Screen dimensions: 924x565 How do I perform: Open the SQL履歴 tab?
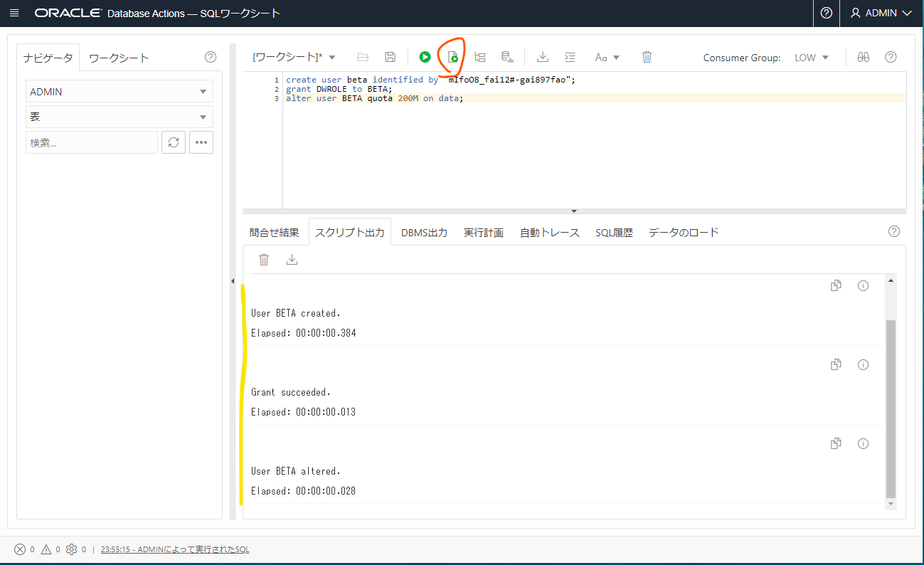[615, 232]
